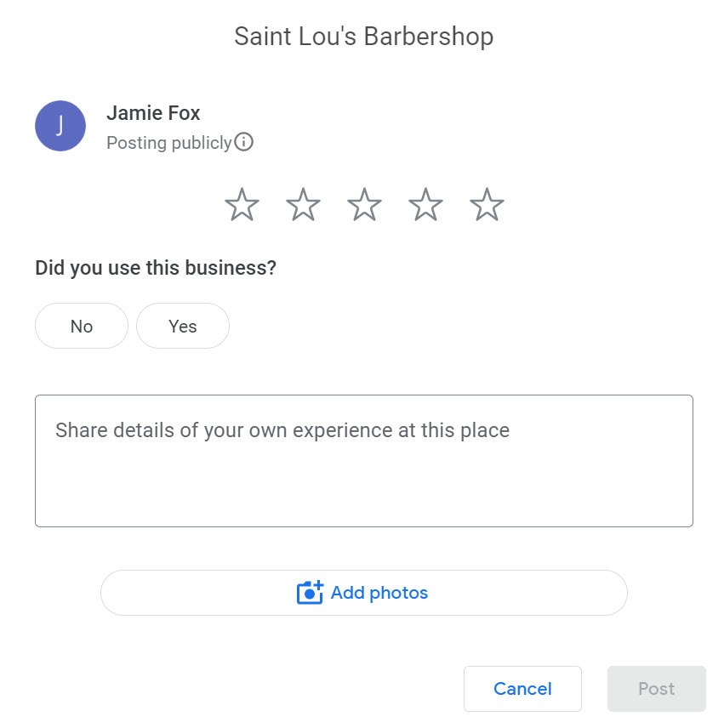Click the info icon beside Posting publicly
Viewport: 724px width, 728px height.
pyautogui.click(x=244, y=142)
